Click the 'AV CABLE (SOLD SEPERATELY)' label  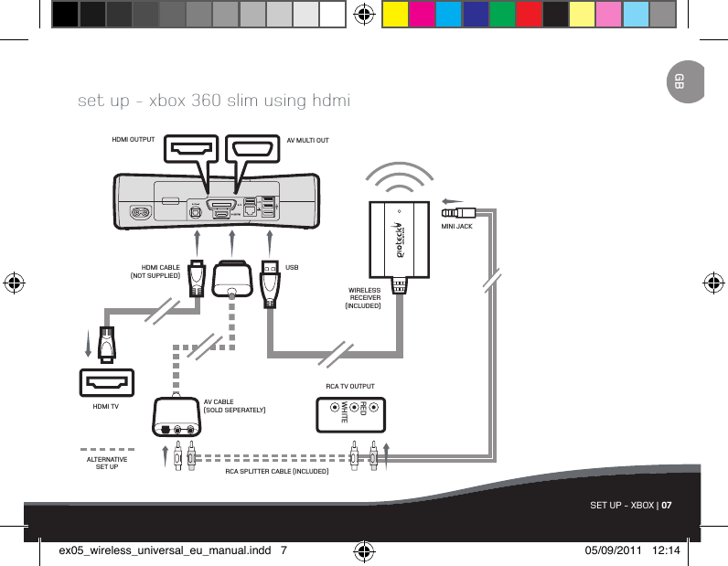(x=235, y=406)
